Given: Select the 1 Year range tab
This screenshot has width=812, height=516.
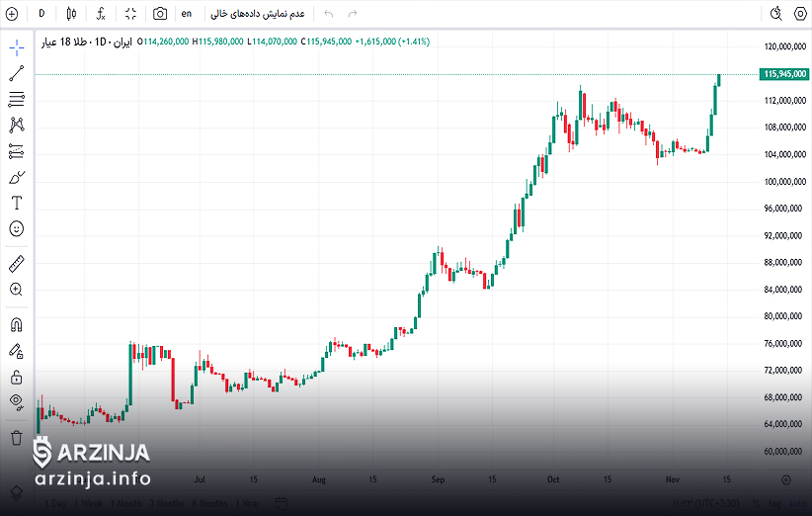Looking at the screenshot, I should coord(249,504).
